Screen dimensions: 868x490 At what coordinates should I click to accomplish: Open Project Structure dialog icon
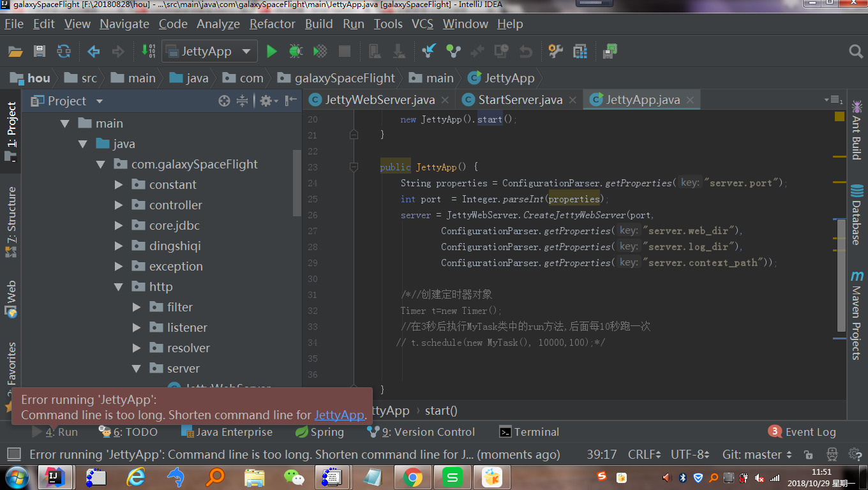point(580,51)
